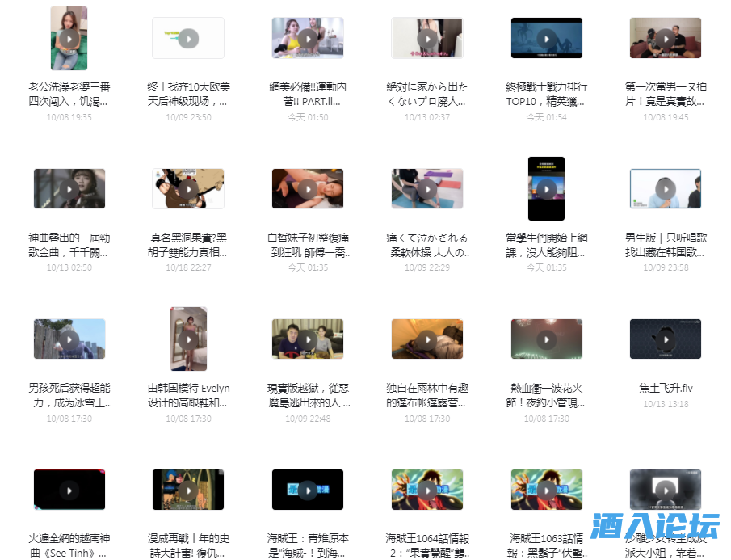Image resolution: width=731 pixels, height=560 pixels.
Task: Play the video 熱血衝一波花火節
Action: [x=546, y=339]
